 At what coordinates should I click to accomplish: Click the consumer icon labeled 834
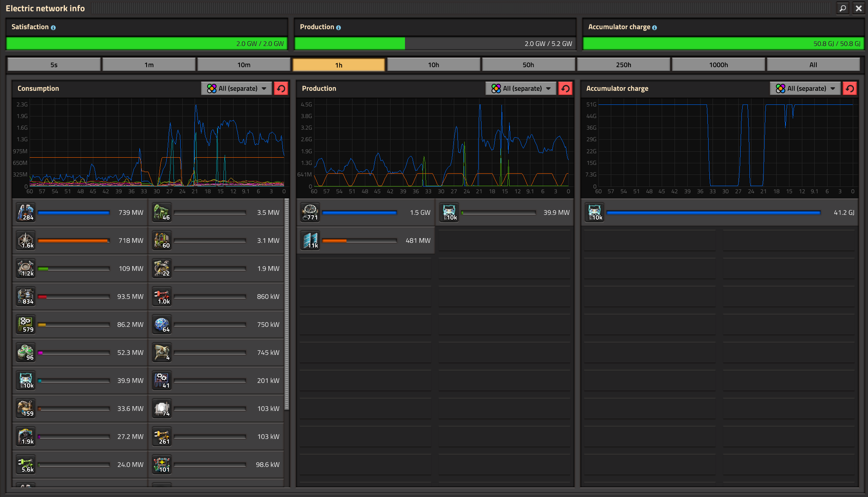[x=26, y=297]
